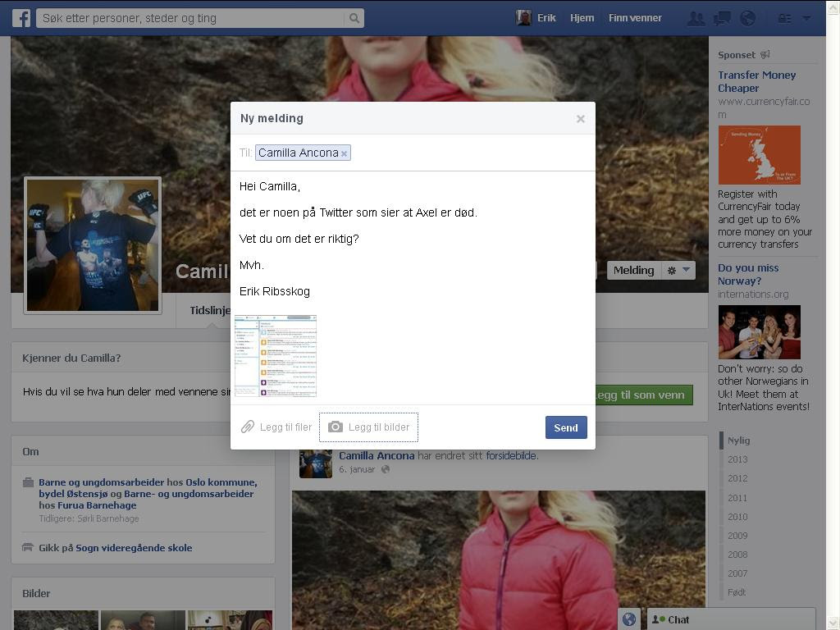Open privacy shortcuts lock icon
Screen dimensions: 840x630
point(784,18)
